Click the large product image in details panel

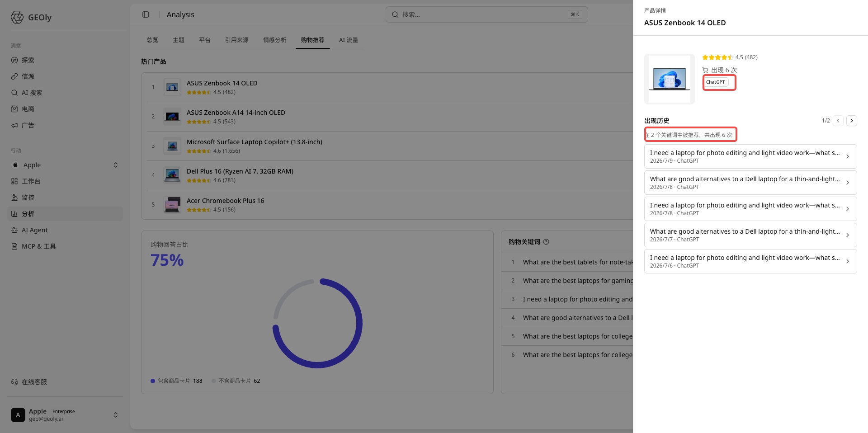(670, 79)
